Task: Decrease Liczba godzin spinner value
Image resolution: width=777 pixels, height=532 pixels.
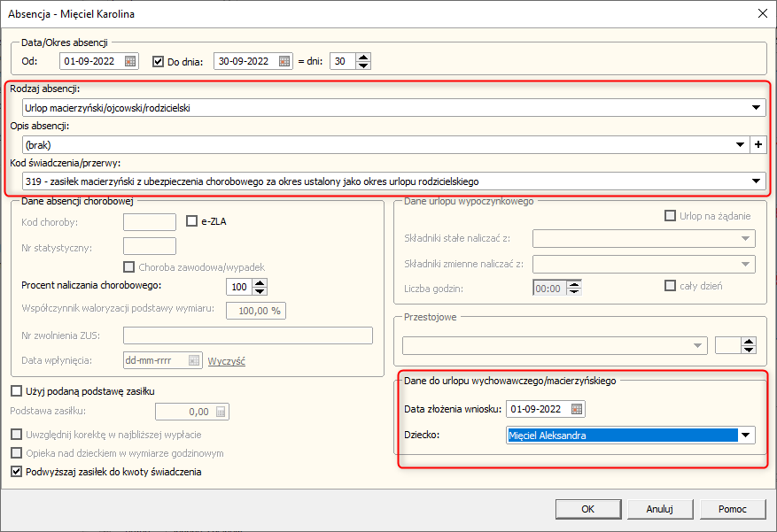Action: pos(574,291)
